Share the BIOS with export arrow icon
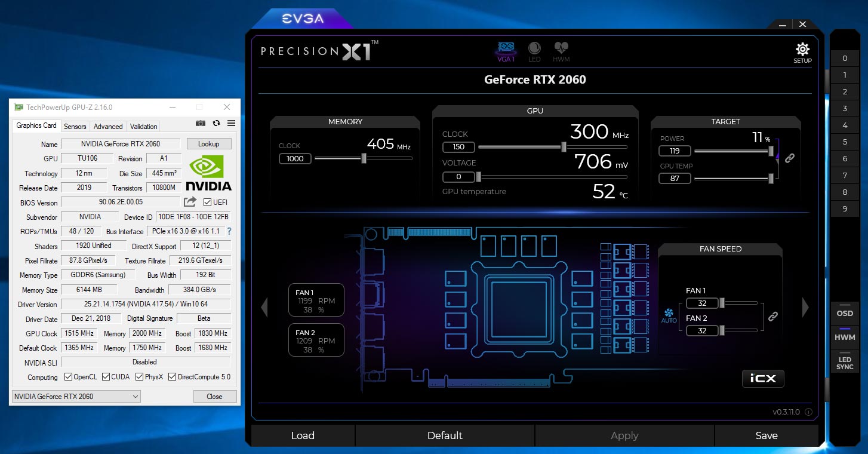Screen dimensions: 868x454 190,202
